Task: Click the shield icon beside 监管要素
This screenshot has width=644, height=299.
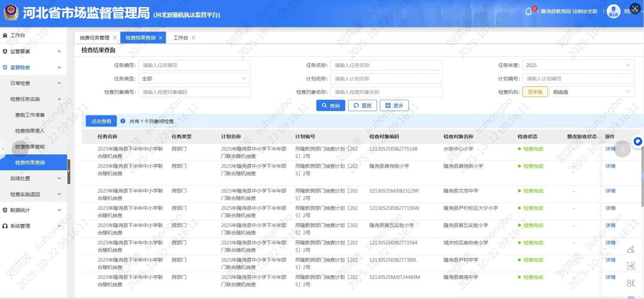Action: (x=5, y=51)
